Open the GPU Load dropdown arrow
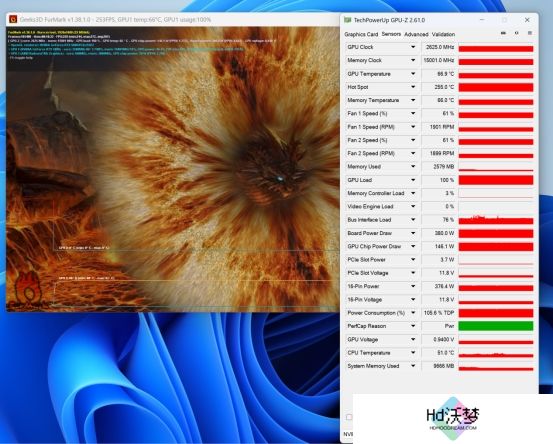This screenshot has width=553, height=444. [413, 180]
